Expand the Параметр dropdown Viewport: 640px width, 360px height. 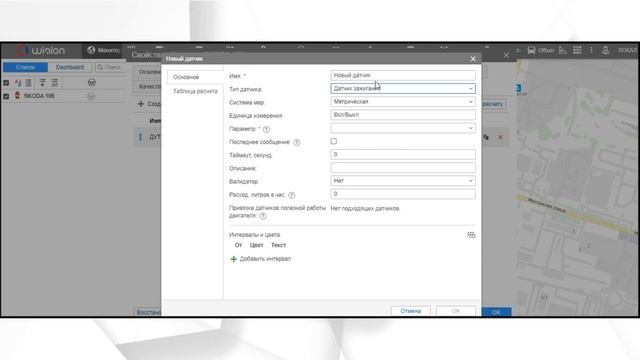coord(402,128)
